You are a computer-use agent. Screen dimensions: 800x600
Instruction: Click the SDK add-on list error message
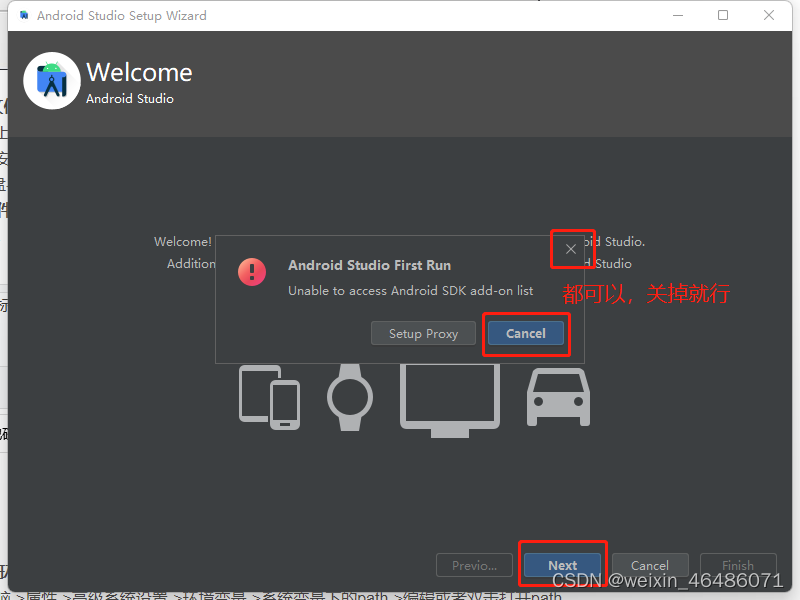coord(411,291)
